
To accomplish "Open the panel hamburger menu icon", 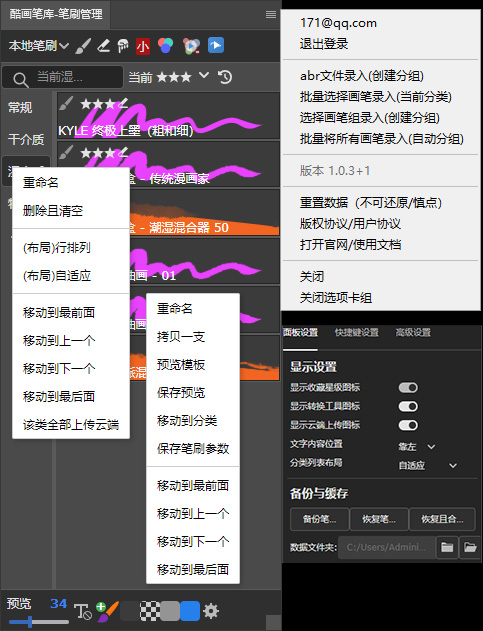I will click(x=271, y=14).
